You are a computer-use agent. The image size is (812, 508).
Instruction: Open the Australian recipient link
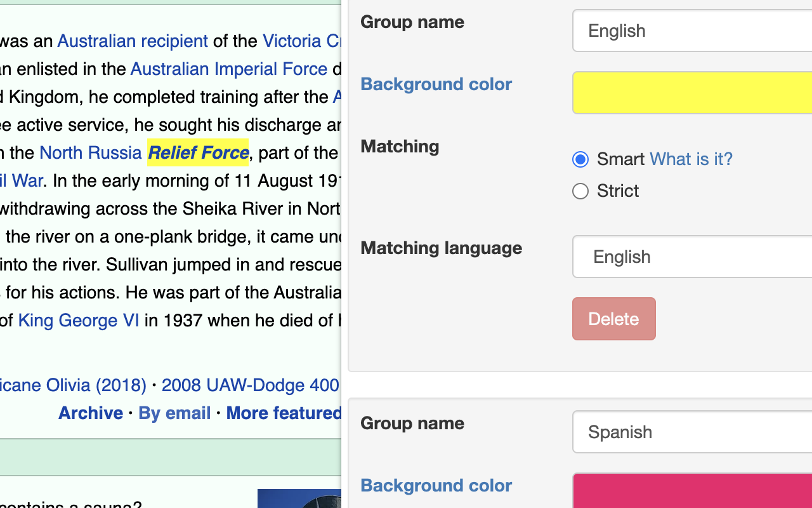point(133,41)
